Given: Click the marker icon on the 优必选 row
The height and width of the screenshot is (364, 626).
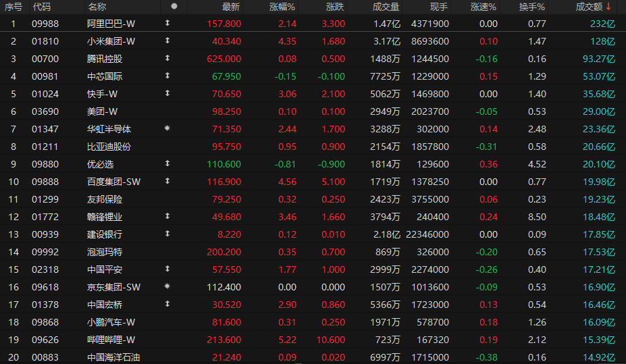Looking at the screenshot, I should click(167, 163).
